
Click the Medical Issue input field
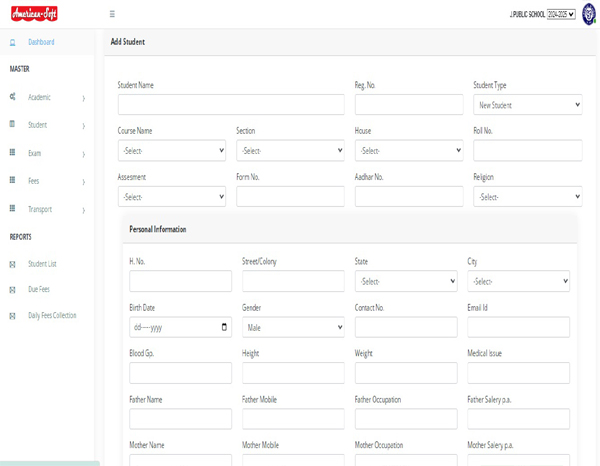(x=518, y=373)
